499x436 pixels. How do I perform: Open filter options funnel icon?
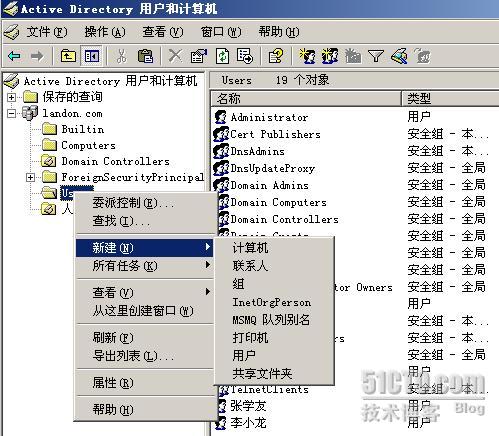pyautogui.click(x=376, y=56)
